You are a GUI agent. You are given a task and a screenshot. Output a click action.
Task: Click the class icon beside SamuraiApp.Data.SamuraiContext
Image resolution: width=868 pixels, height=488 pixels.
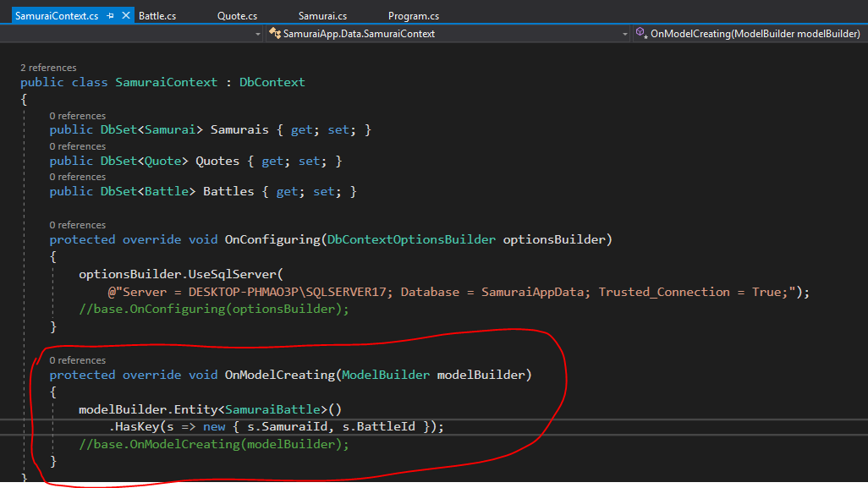point(275,34)
